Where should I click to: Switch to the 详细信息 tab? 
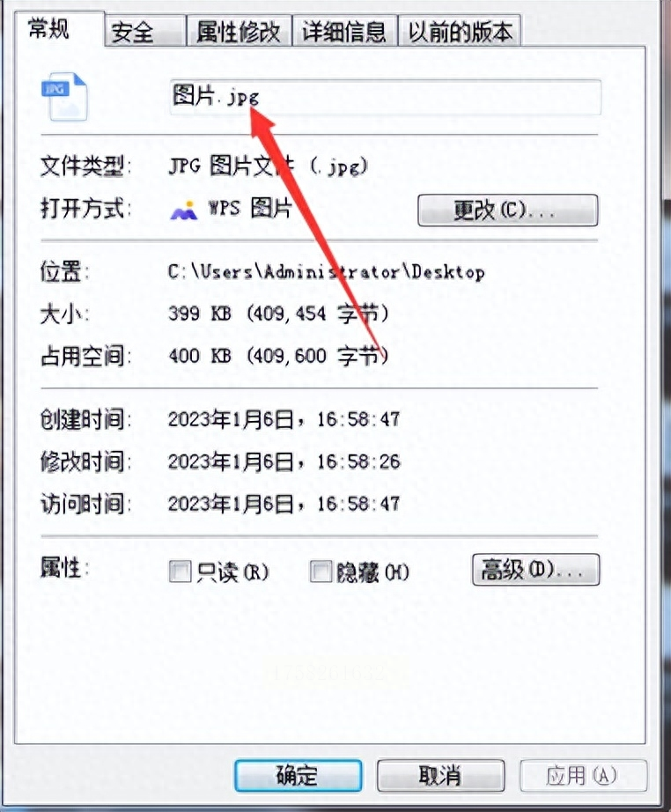[x=345, y=32]
